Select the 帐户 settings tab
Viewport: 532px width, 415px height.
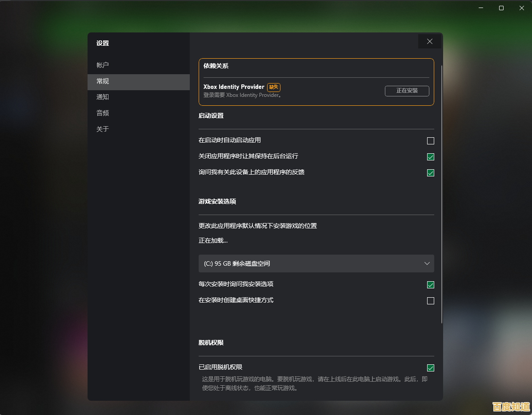[x=103, y=65]
